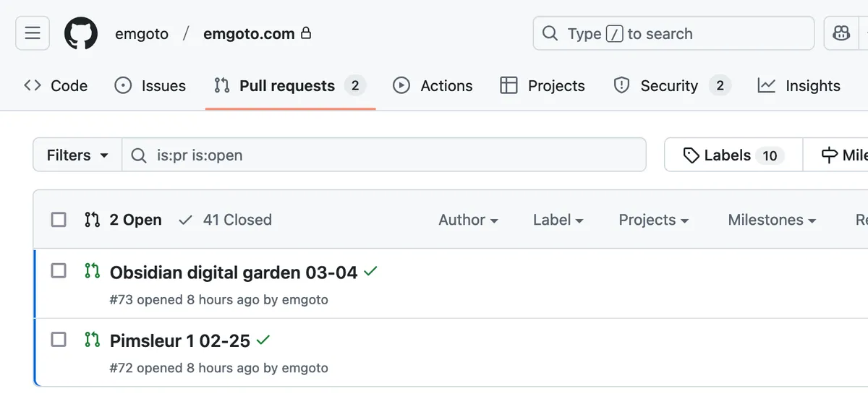This screenshot has width=868, height=399.
Task: Open the Label filter dropdown
Action: point(558,220)
